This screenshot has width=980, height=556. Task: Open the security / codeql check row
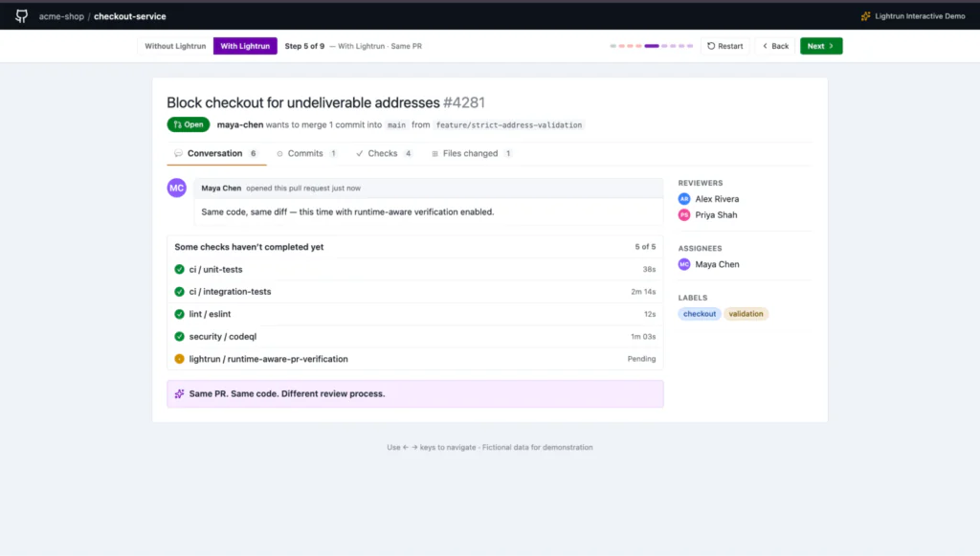tap(415, 337)
